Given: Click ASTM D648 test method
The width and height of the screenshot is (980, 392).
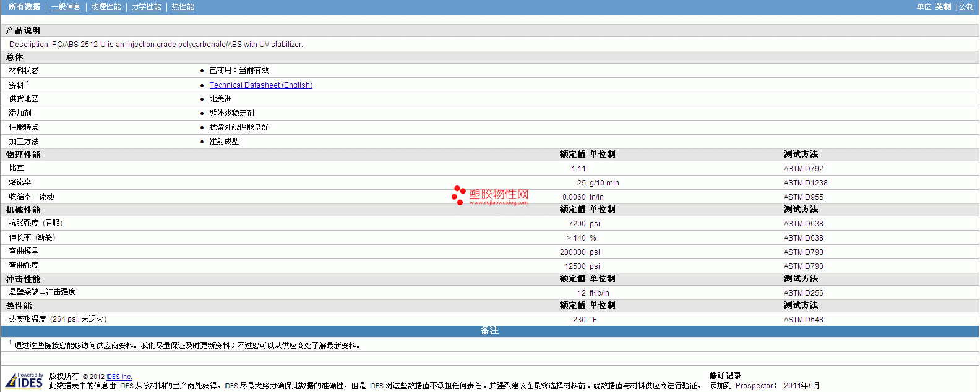Looking at the screenshot, I should tap(803, 320).
